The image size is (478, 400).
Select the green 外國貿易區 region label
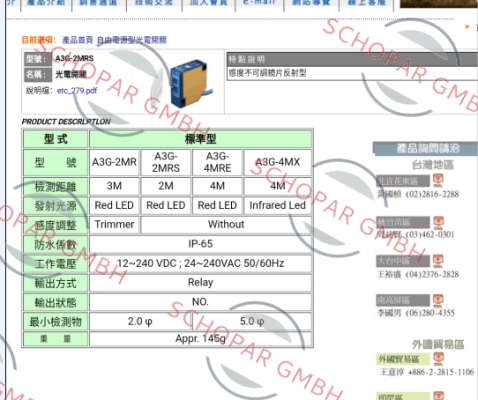pos(403,359)
